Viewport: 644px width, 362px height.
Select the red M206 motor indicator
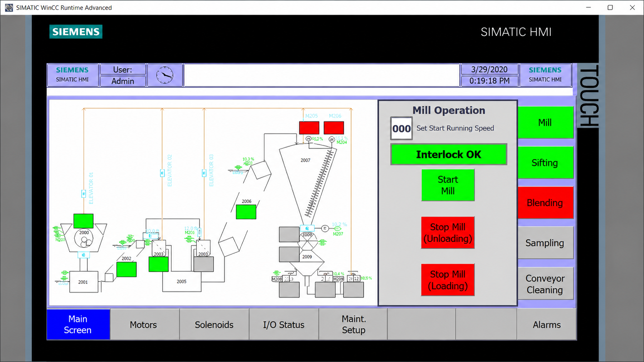pyautogui.click(x=334, y=128)
